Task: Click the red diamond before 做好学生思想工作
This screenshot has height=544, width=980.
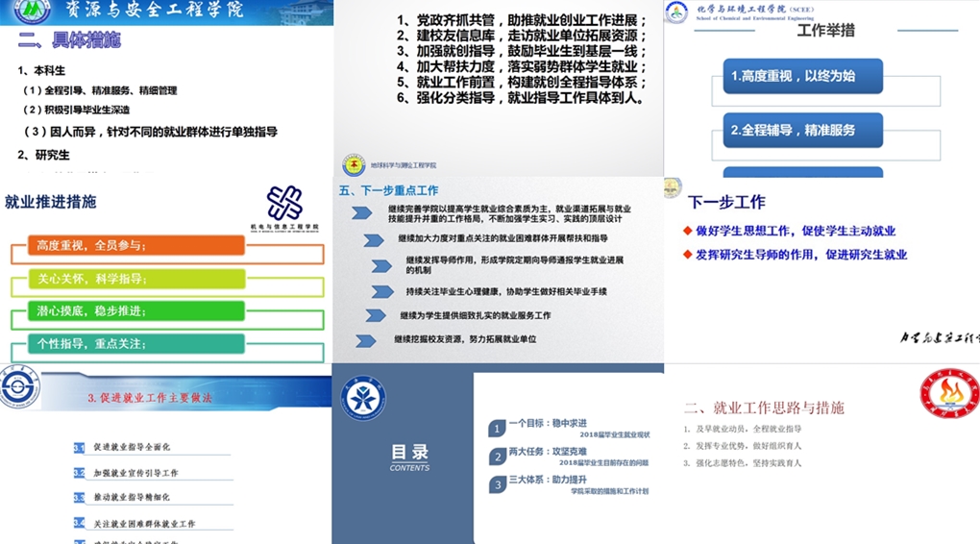Action: click(687, 231)
